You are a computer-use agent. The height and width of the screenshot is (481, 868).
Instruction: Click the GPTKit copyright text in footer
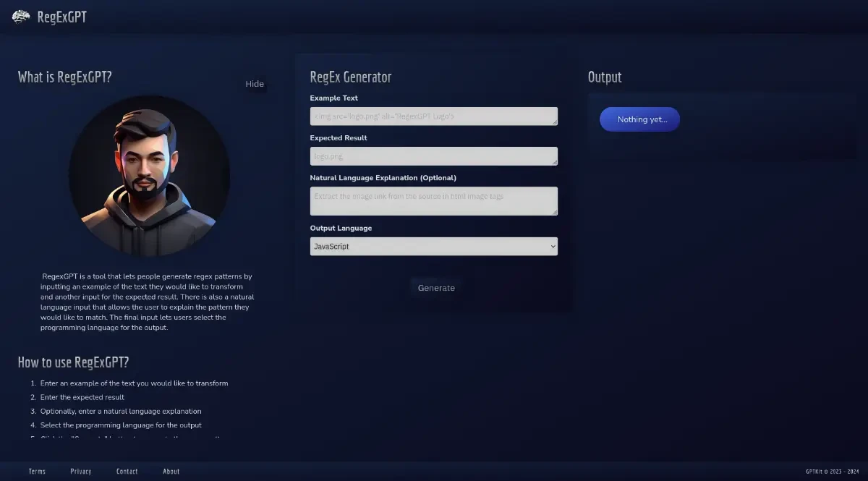pyautogui.click(x=831, y=472)
